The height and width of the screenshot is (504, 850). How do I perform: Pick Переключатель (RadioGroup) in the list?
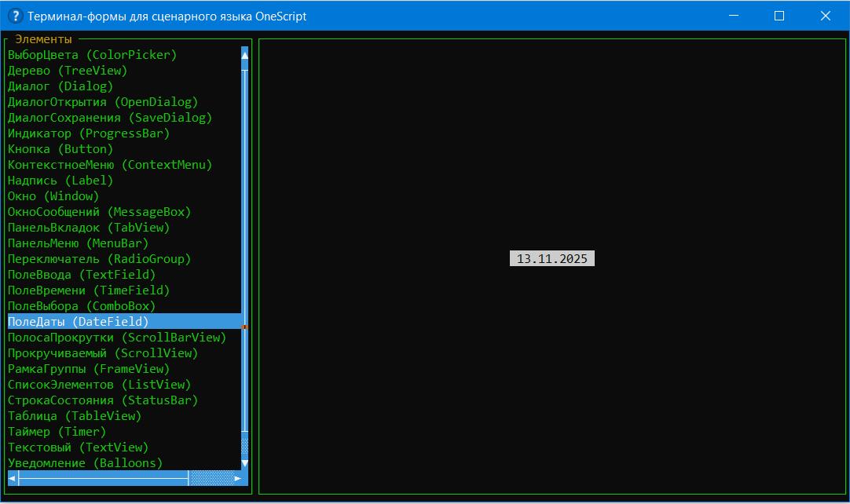[x=99, y=259]
